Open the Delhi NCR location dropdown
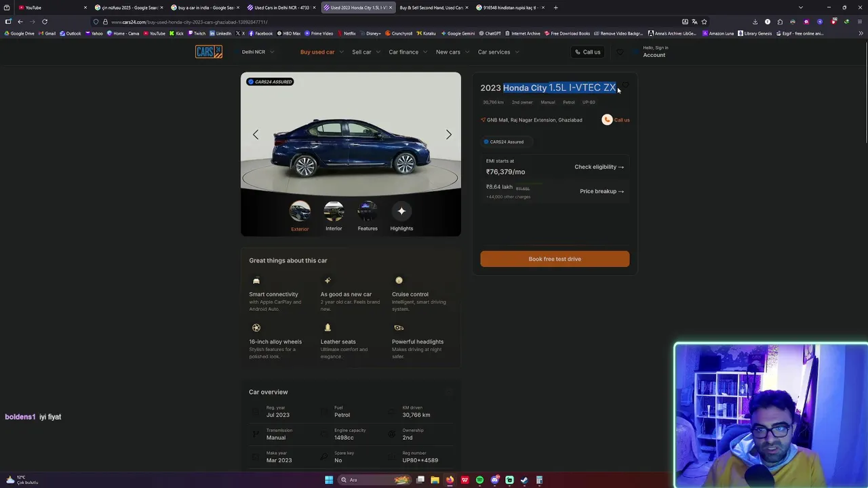Image resolution: width=868 pixels, height=488 pixels. pyautogui.click(x=258, y=52)
